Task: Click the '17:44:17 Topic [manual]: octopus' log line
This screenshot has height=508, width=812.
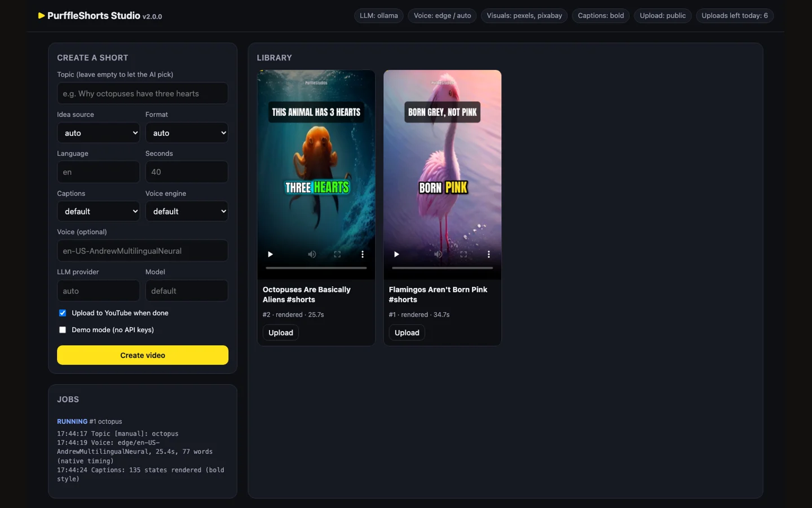Action: 118,434
